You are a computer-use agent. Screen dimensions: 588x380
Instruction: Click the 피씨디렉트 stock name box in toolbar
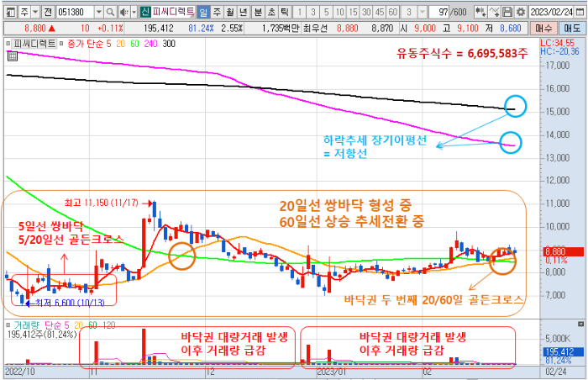(x=173, y=12)
